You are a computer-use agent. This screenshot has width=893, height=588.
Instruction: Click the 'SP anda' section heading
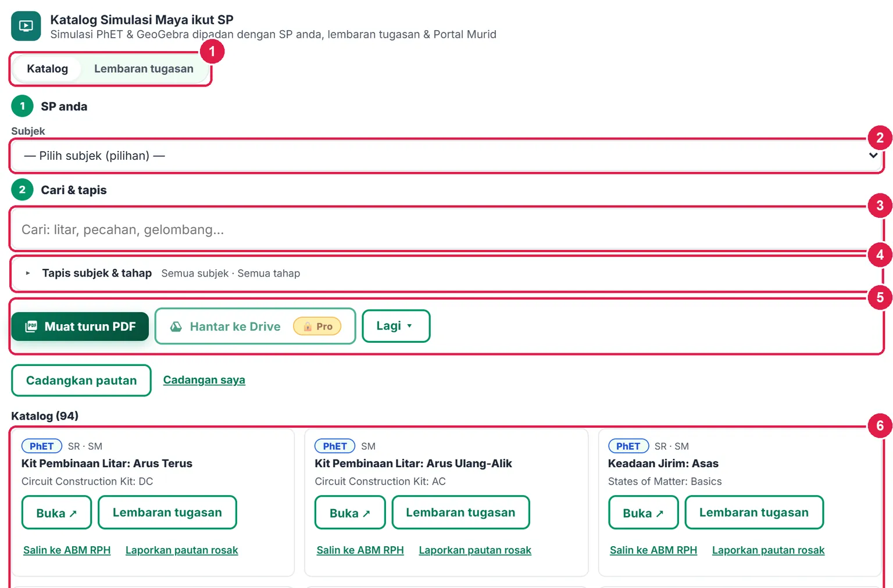[x=64, y=106]
